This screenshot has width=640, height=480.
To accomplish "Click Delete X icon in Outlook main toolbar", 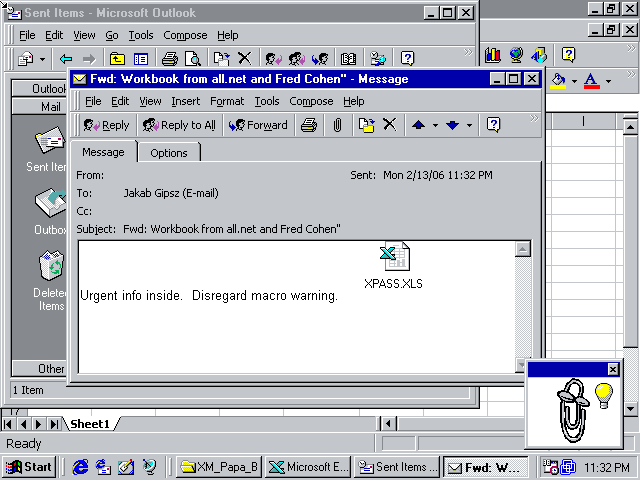I will [244, 58].
